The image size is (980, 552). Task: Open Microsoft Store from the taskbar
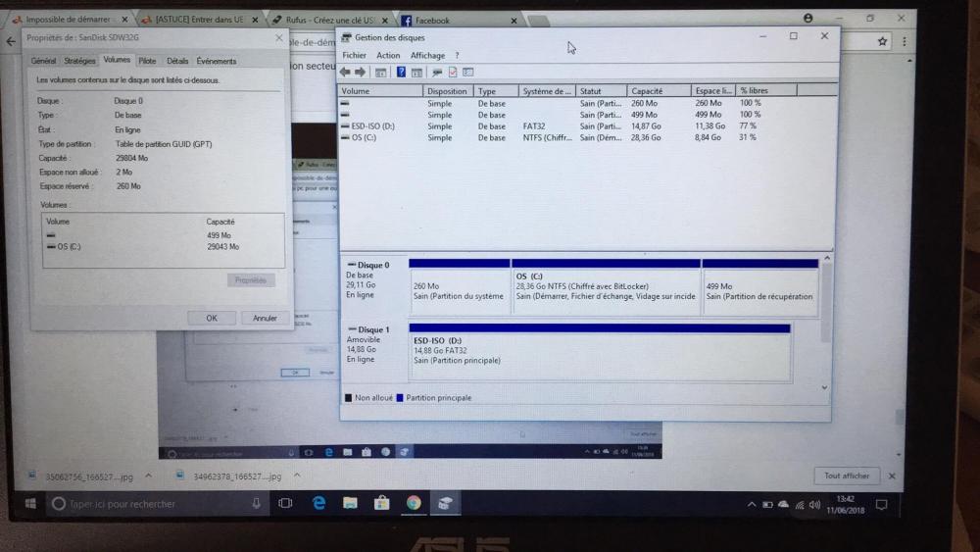(382, 503)
